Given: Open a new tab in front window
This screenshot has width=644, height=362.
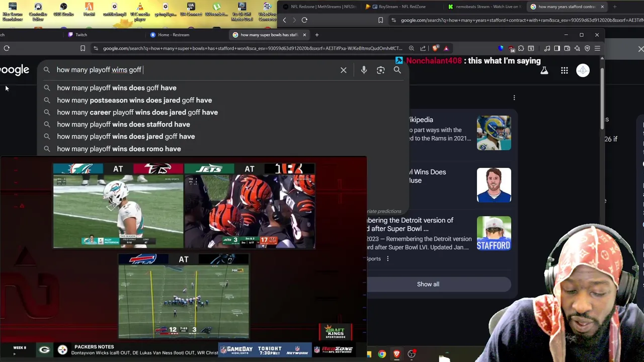Looking at the screenshot, I should point(317,35).
